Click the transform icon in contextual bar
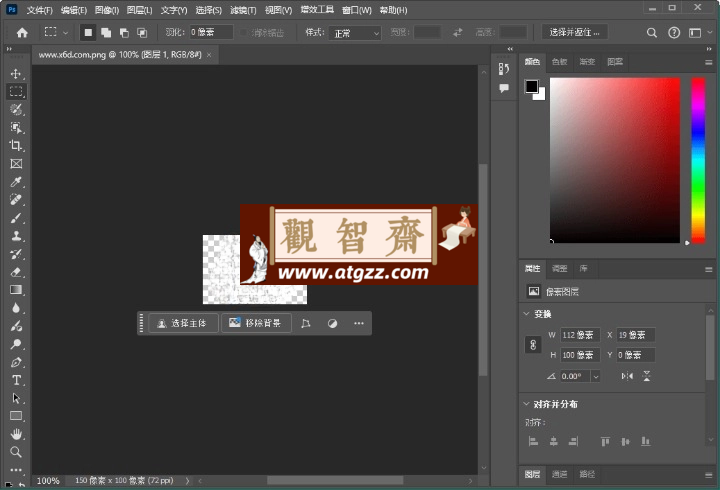The image size is (720, 490). pyautogui.click(x=306, y=323)
